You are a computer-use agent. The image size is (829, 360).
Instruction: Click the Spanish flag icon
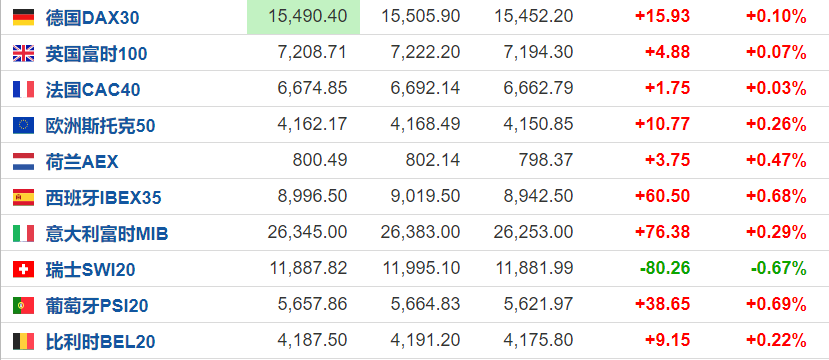pyautogui.click(x=23, y=197)
